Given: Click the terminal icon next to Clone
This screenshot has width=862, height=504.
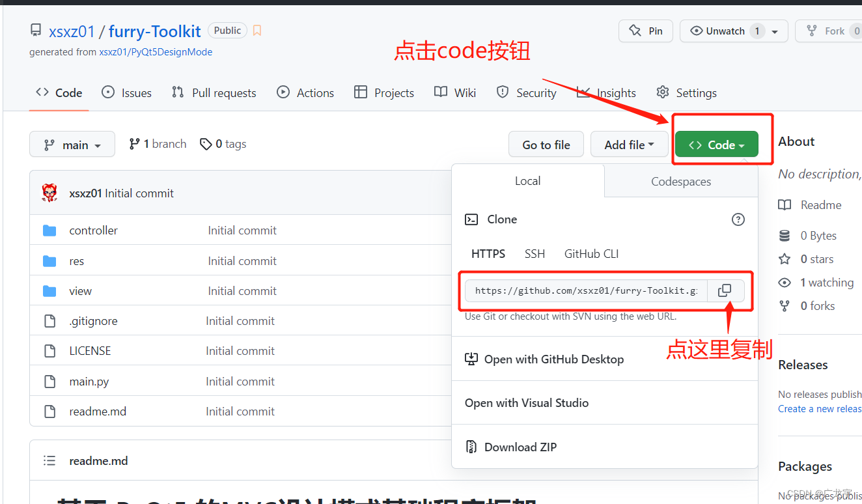Looking at the screenshot, I should coord(471,219).
